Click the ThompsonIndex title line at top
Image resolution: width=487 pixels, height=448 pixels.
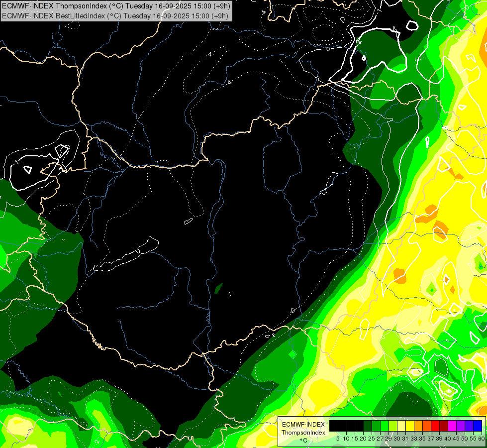[x=116, y=6]
